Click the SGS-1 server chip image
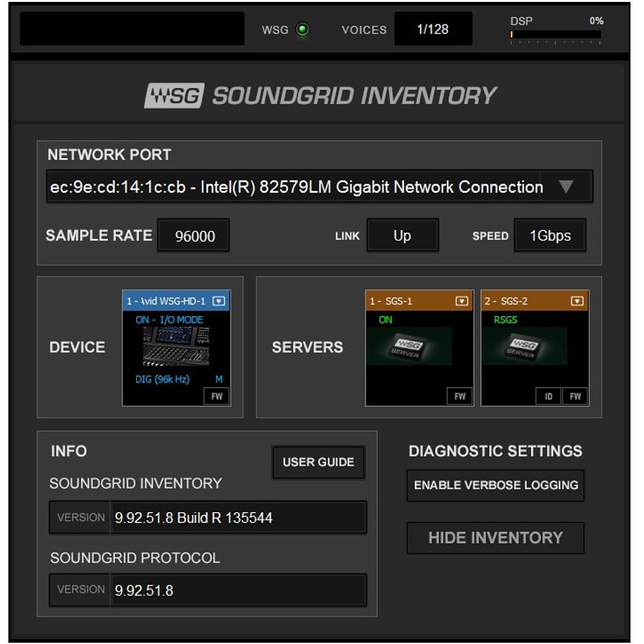 pos(409,346)
